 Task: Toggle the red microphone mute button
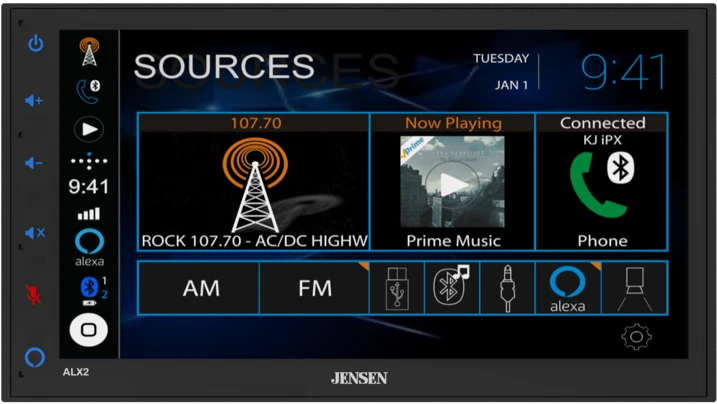[33, 294]
